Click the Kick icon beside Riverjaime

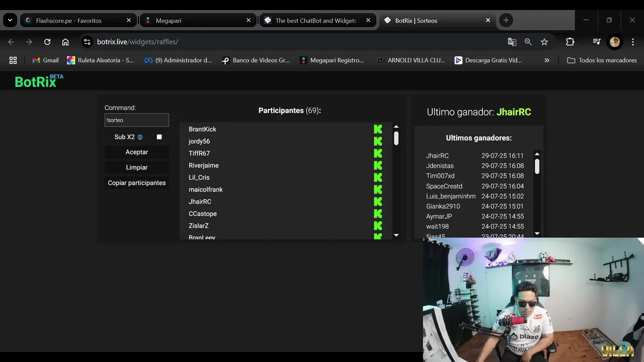tap(378, 165)
